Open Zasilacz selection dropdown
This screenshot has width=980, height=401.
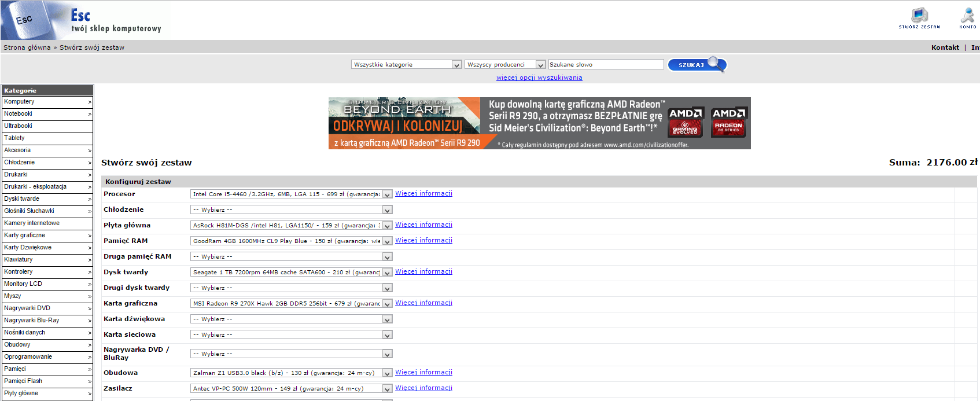[x=292, y=388]
